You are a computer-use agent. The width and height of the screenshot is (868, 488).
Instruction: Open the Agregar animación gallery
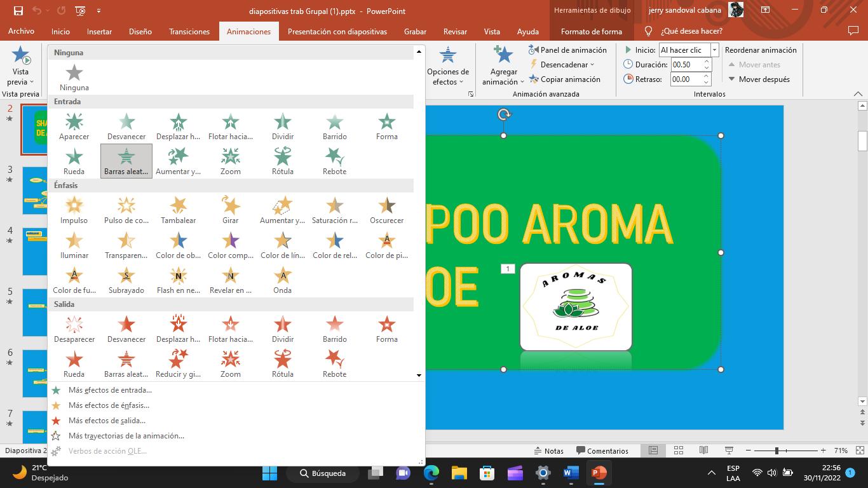click(x=503, y=77)
